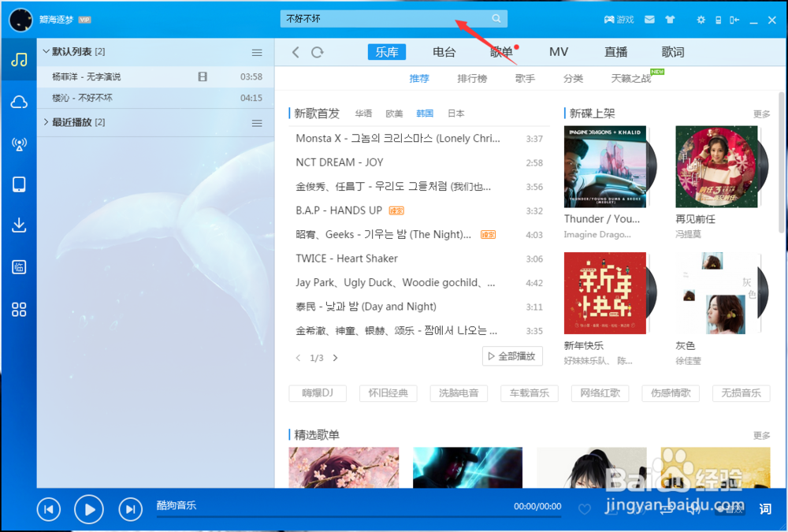
Task: Switch to the 直播 tab
Action: 615,52
